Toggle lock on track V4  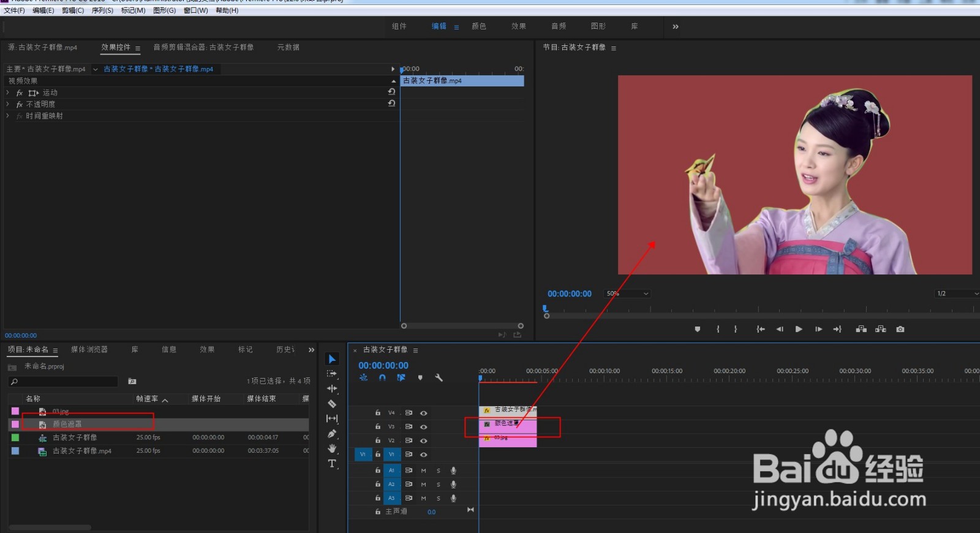click(378, 413)
